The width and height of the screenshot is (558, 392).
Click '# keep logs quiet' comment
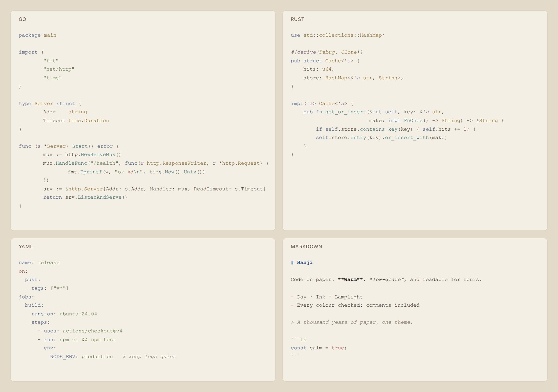click(149, 357)
